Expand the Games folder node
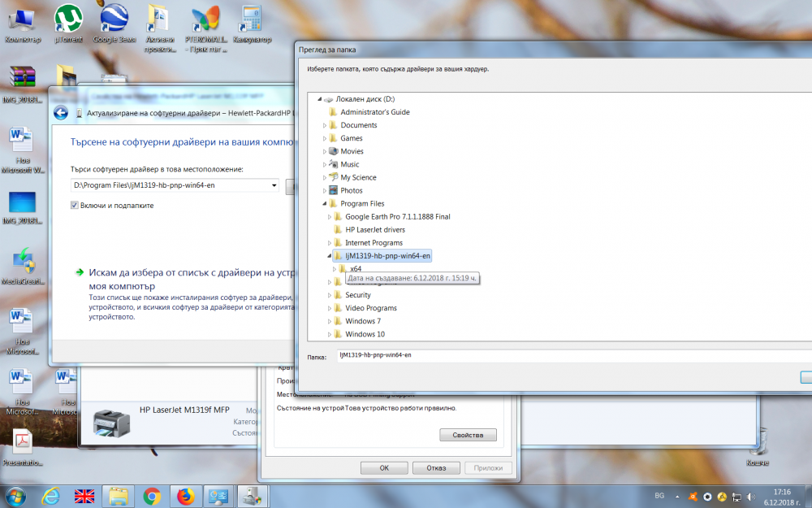This screenshot has width=812, height=508. pos(325,138)
